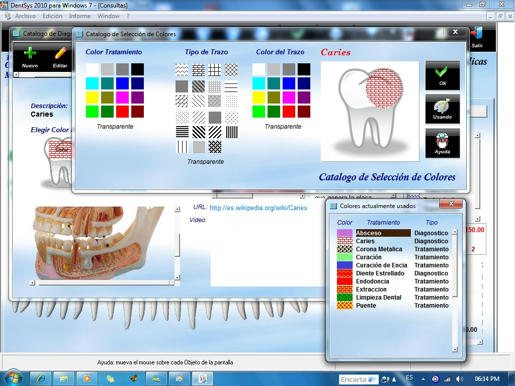Viewport: 515px width, 386px height.
Task: Click the green checkmark Ok button
Action: (x=442, y=75)
